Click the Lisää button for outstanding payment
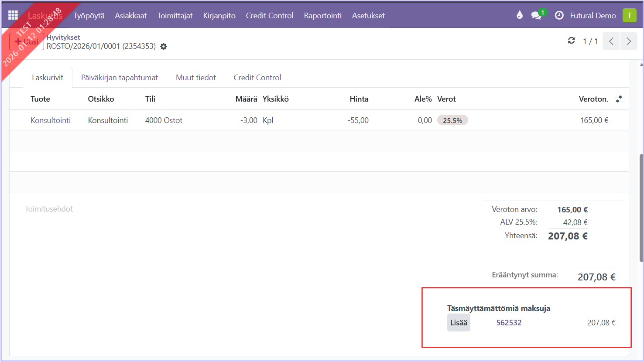This screenshot has height=362, width=644. [459, 323]
